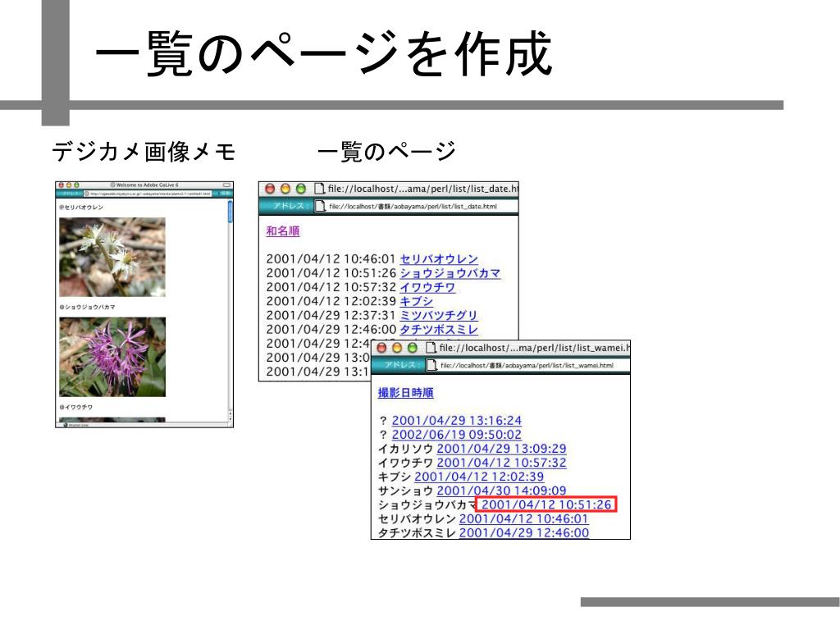Click the address field in list_wamei window

pos(527,365)
